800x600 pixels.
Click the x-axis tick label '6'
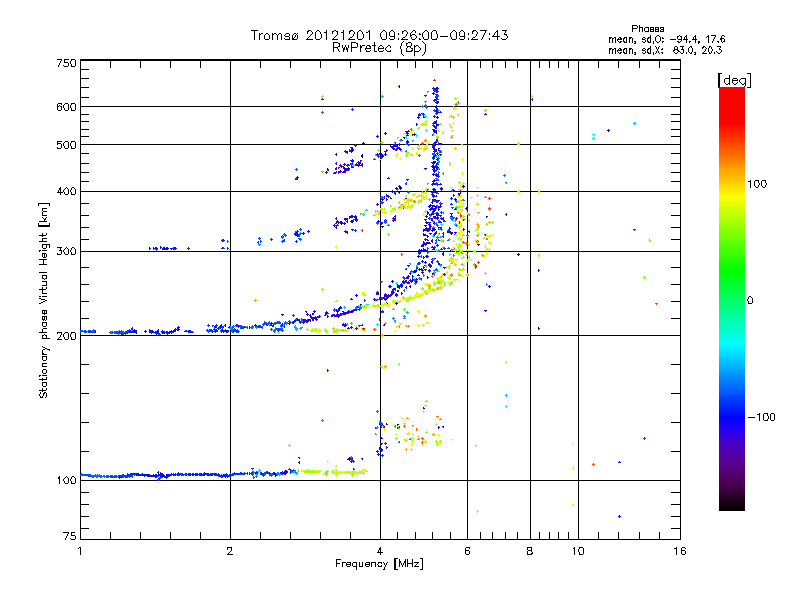(x=467, y=551)
